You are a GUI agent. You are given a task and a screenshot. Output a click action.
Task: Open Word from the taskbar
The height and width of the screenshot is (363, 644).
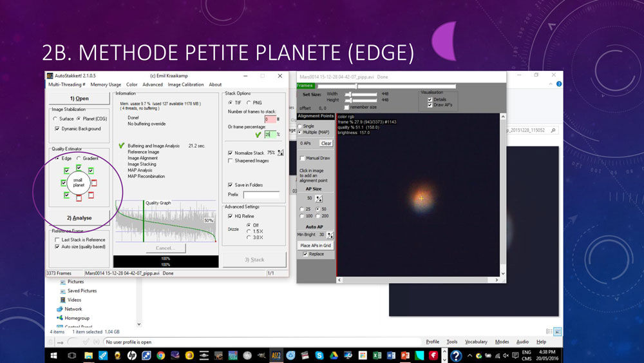click(x=391, y=356)
